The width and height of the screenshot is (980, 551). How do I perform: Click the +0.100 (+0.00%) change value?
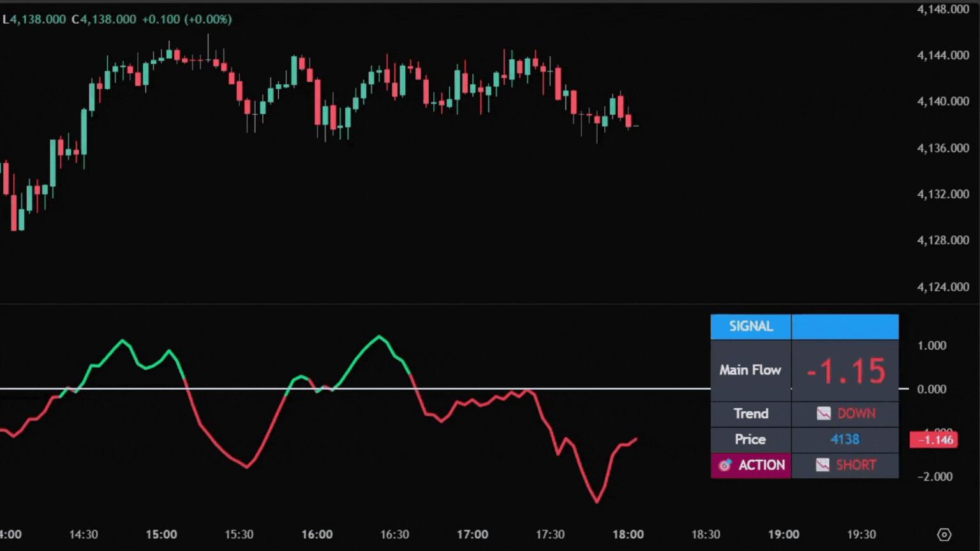point(187,19)
